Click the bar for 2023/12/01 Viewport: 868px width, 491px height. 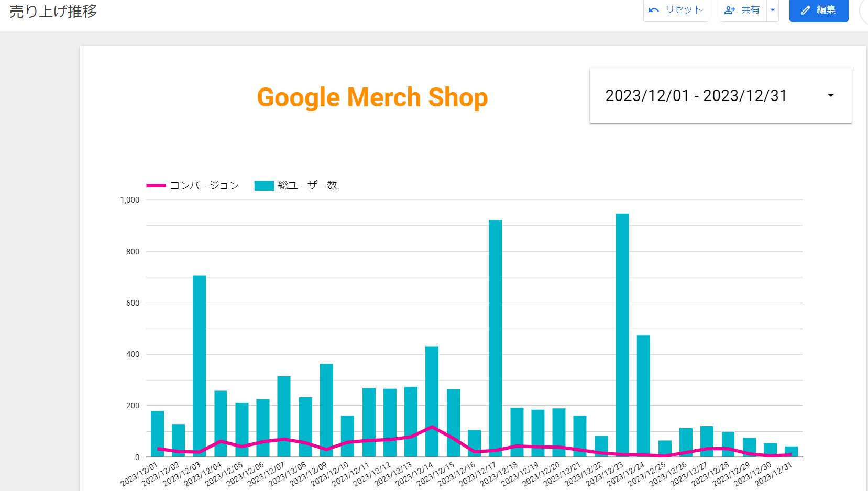pos(157,434)
